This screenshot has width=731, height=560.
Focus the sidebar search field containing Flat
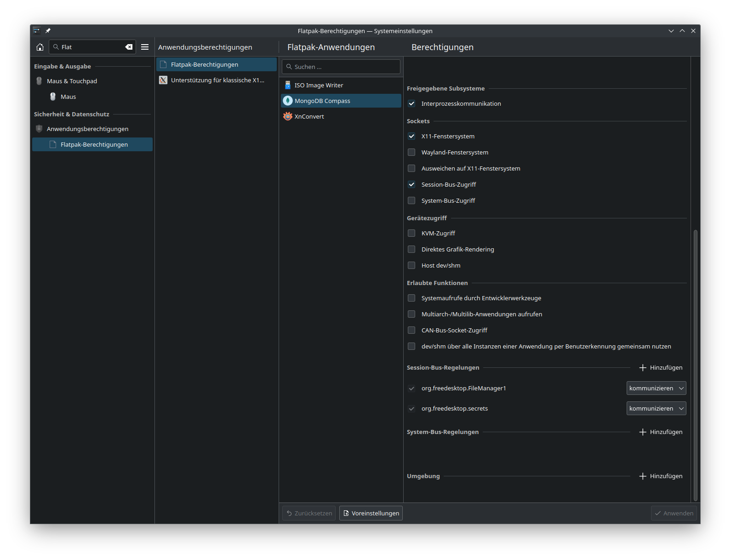pyautogui.click(x=92, y=47)
